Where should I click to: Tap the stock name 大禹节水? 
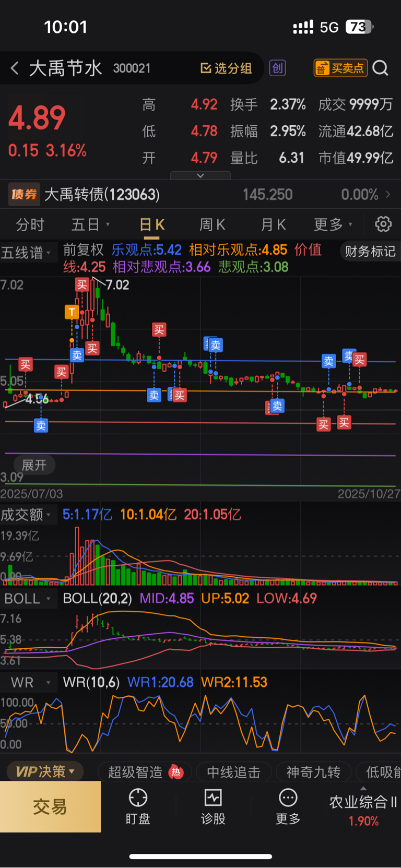tap(65, 68)
